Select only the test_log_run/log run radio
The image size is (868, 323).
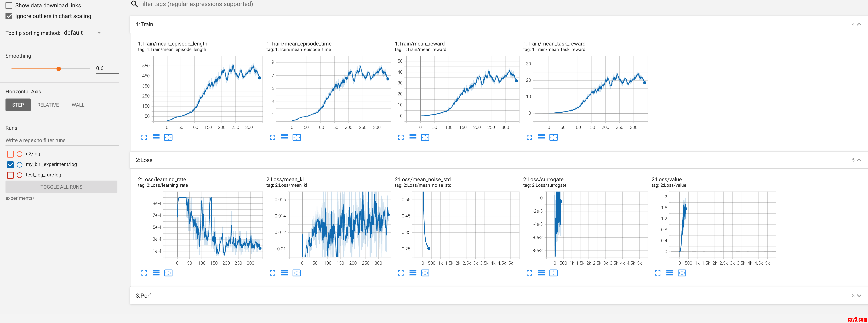(x=20, y=175)
